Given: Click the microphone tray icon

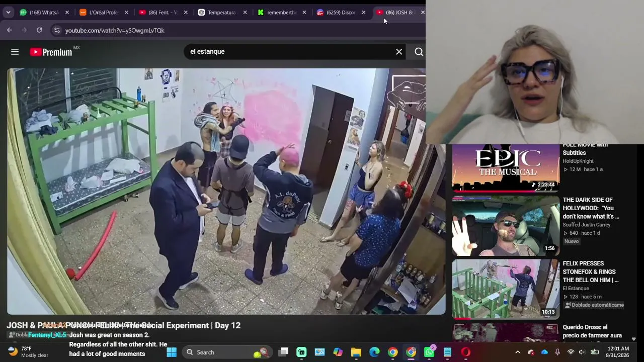Looking at the screenshot, I should coord(557,352).
